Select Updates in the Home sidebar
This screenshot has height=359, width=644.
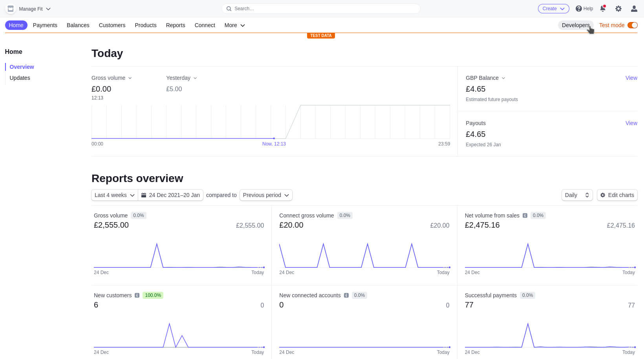click(x=20, y=78)
